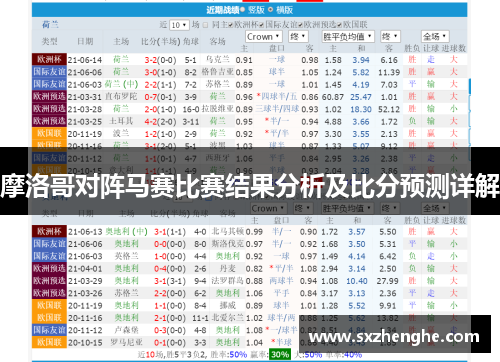This screenshot has width=500, height=362.
Task: Click the 四球半/五 handicap value
Action: coord(279,97)
